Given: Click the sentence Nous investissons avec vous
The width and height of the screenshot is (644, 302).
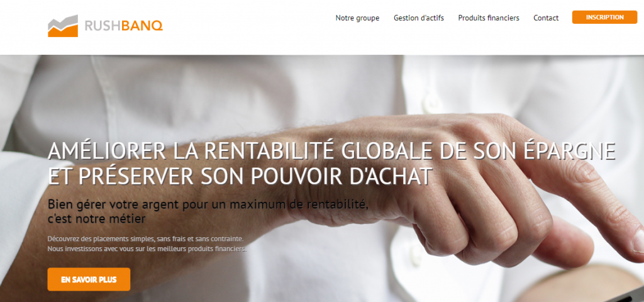Looking at the screenshot, I should click(x=147, y=249).
